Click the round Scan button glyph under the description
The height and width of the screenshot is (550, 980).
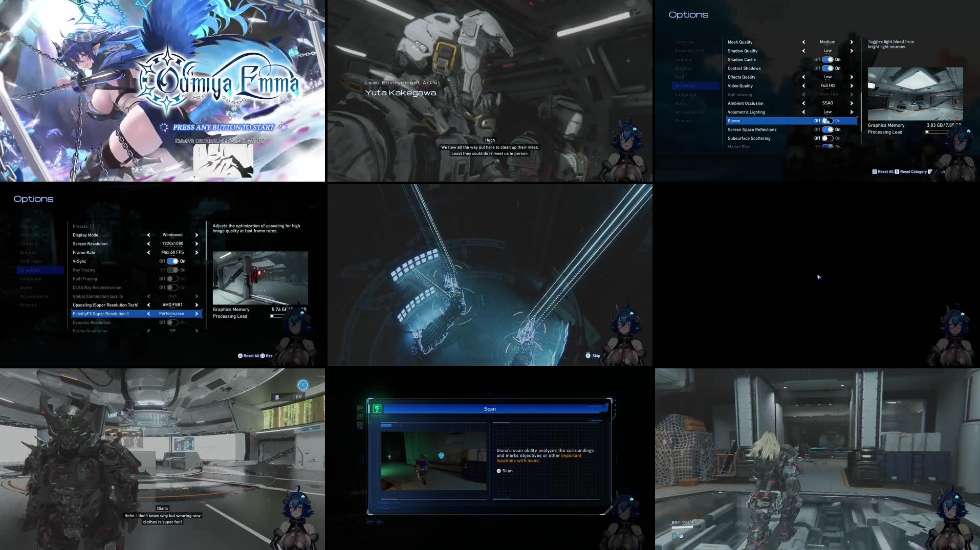point(498,471)
